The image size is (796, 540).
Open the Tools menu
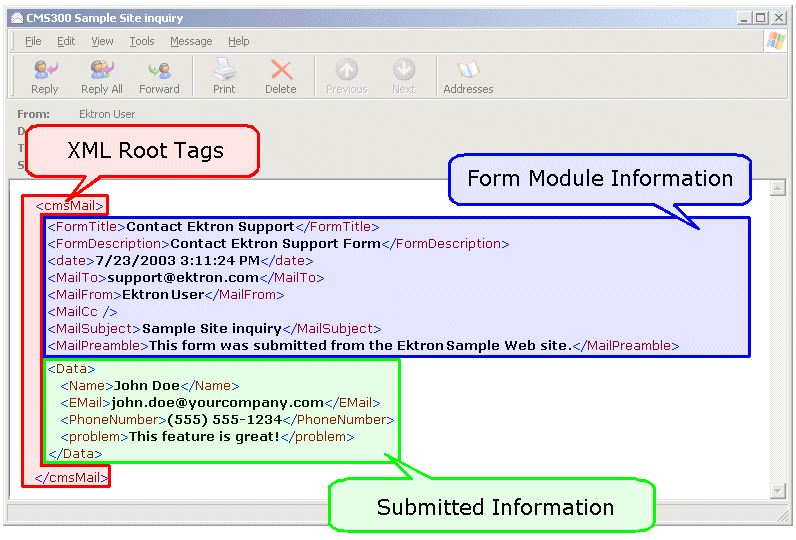[142, 41]
